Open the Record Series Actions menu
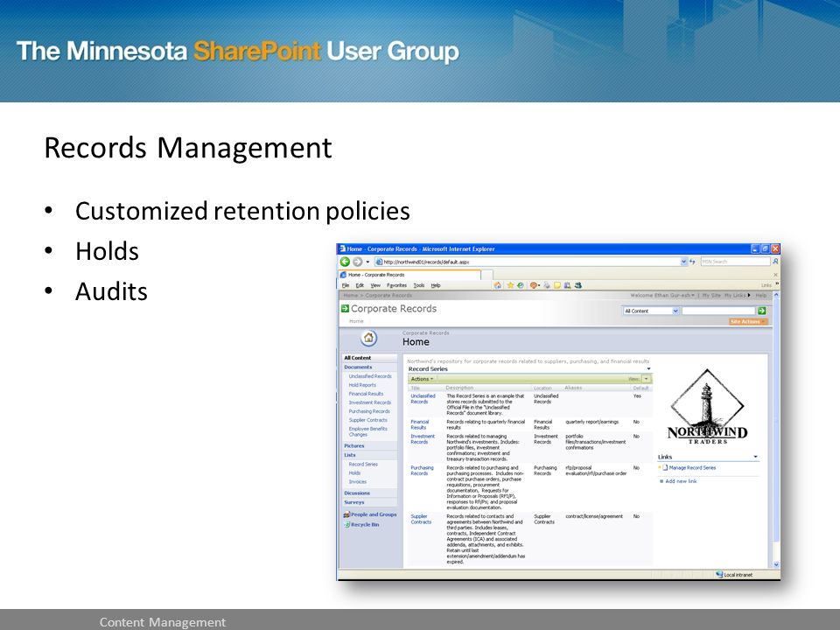840x630 pixels. tap(422, 379)
